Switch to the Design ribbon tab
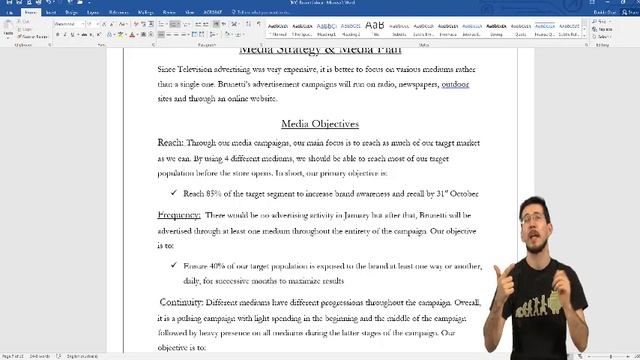The image size is (640, 360). [71, 13]
